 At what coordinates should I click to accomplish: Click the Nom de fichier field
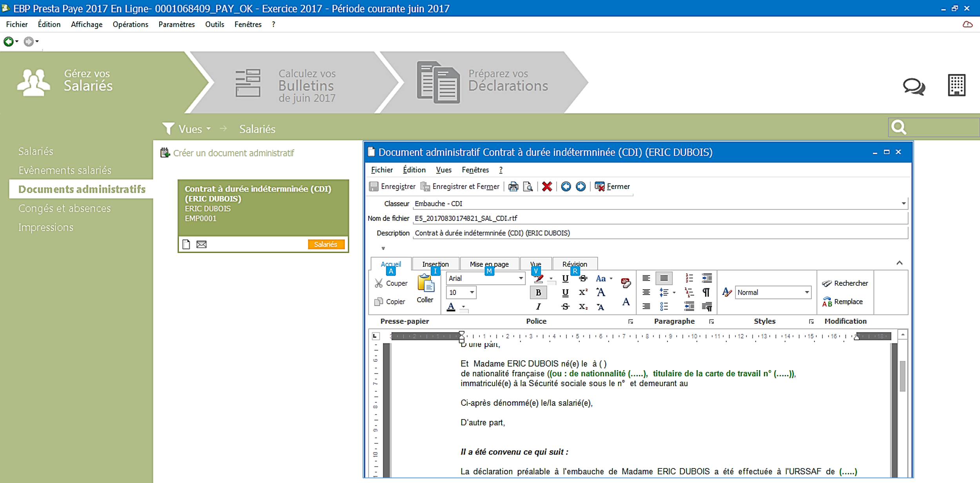point(660,218)
